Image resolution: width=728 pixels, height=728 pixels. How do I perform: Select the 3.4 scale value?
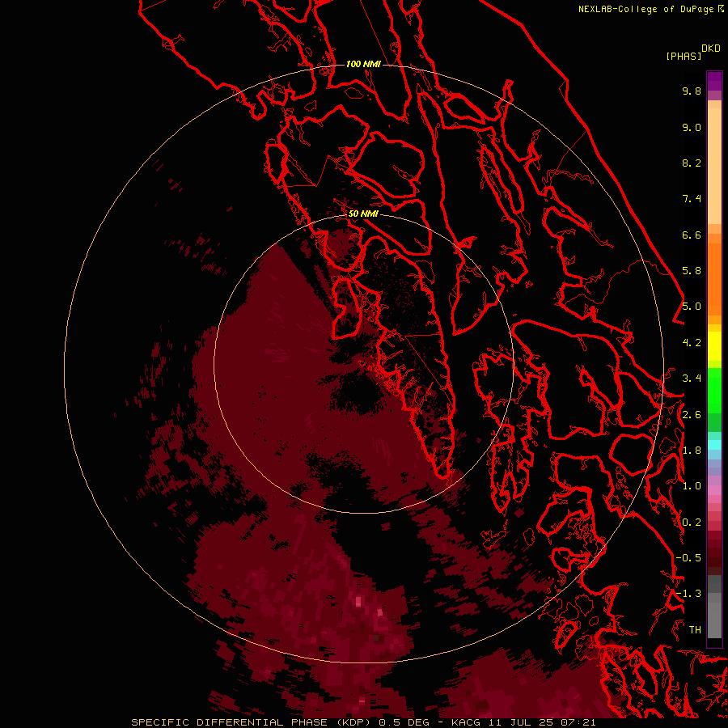(x=692, y=379)
